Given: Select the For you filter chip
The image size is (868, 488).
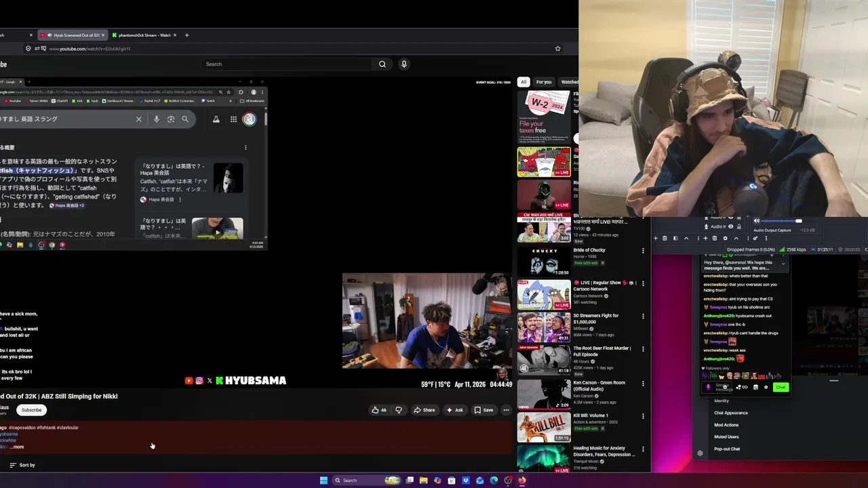Looking at the screenshot, I should [544, 82].
